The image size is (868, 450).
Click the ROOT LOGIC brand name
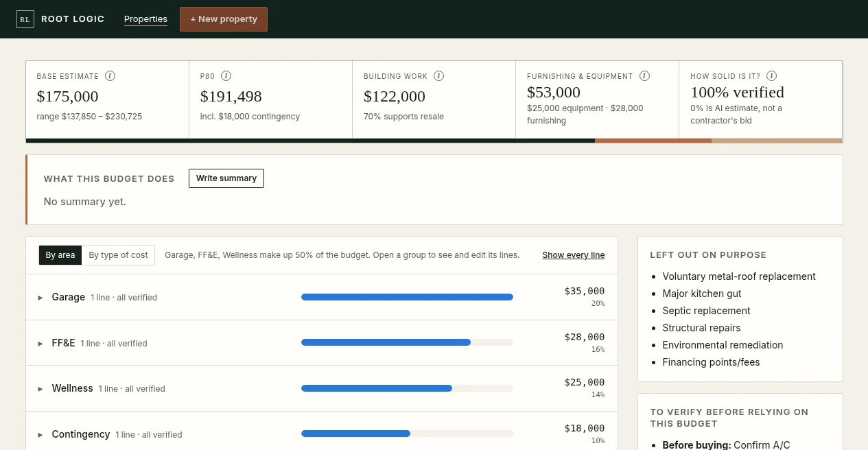click(x=73, y=19)
